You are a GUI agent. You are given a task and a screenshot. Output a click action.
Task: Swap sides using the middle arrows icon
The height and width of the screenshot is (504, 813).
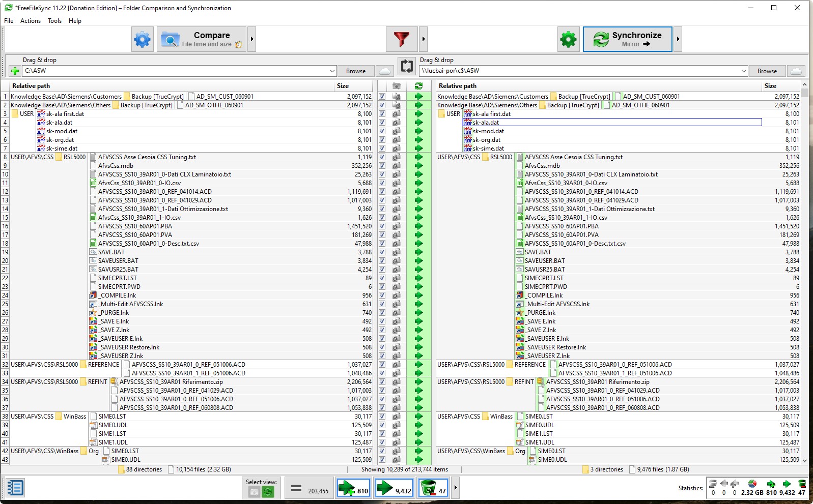(406, 66)
